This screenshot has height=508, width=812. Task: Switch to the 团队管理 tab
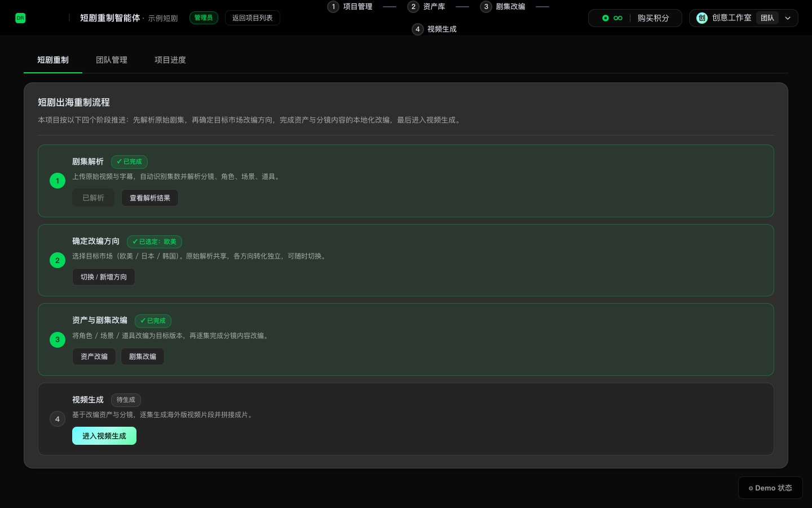(x=112, y=60)
